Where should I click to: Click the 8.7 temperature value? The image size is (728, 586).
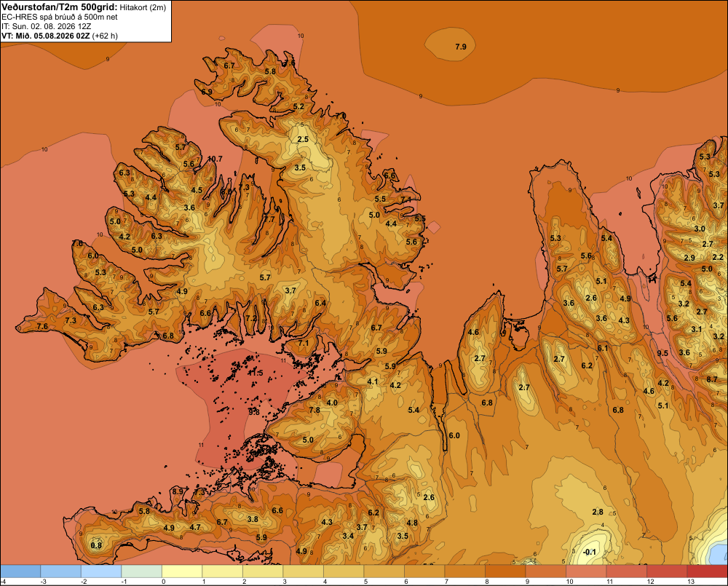712,379
